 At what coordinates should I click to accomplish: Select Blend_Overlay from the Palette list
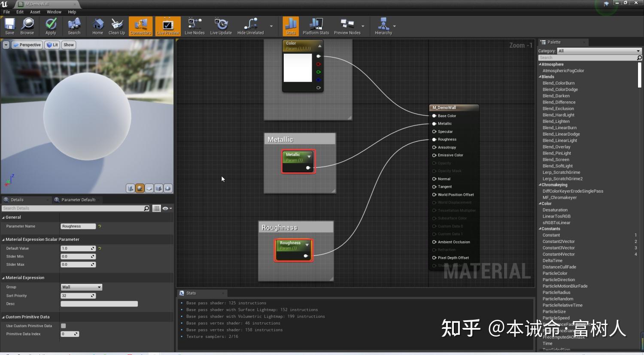tap(556, 146)
